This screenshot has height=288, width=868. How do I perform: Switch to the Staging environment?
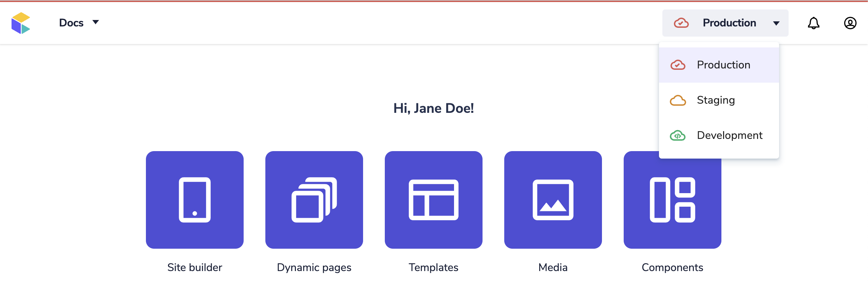716,100
